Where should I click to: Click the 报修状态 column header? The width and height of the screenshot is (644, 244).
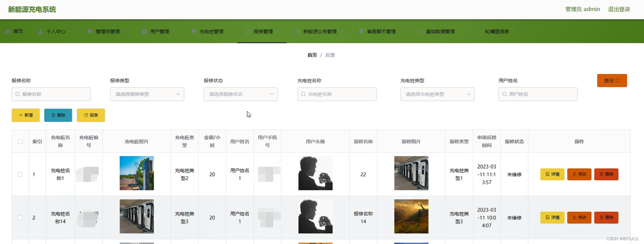click(514, 141)
